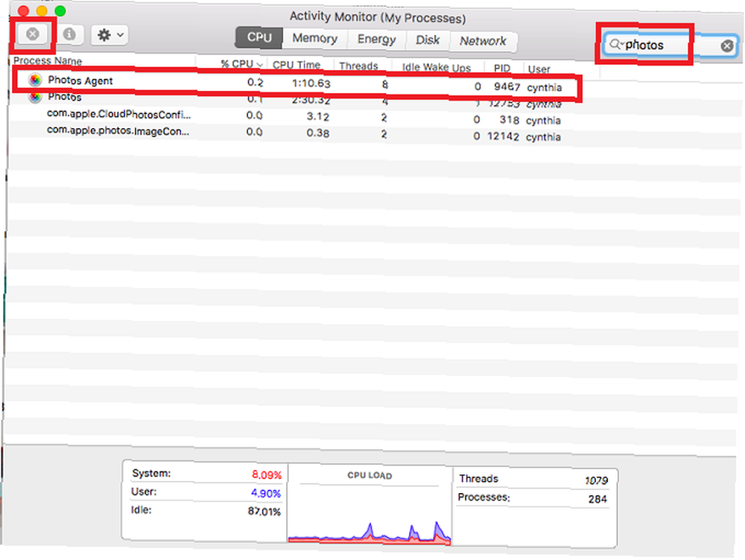The height and width of the screenshot is (560, 745).
Task: Click the Photos Agent app icon
Action: pos(35,80)
